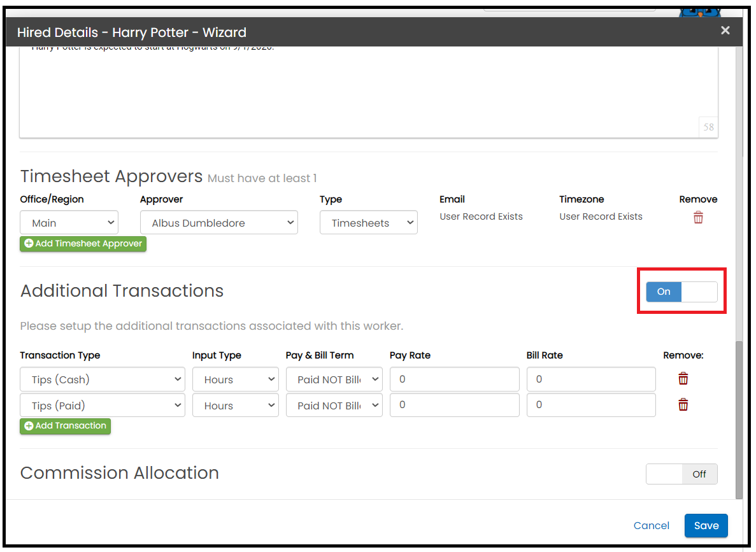Click the 'Must have at least 1' note
The image size is (756, 552).
coord(262,178)
